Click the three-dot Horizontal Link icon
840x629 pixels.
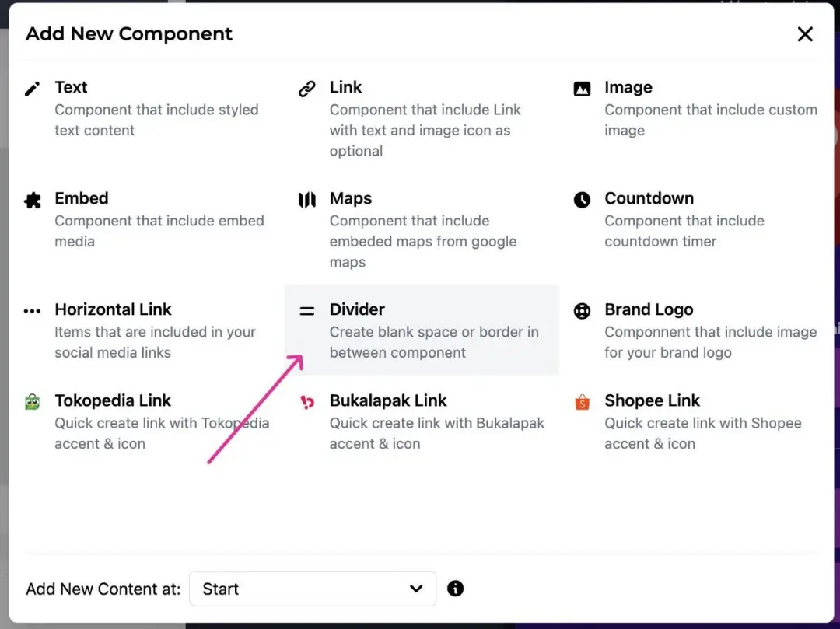coord(32,311)
